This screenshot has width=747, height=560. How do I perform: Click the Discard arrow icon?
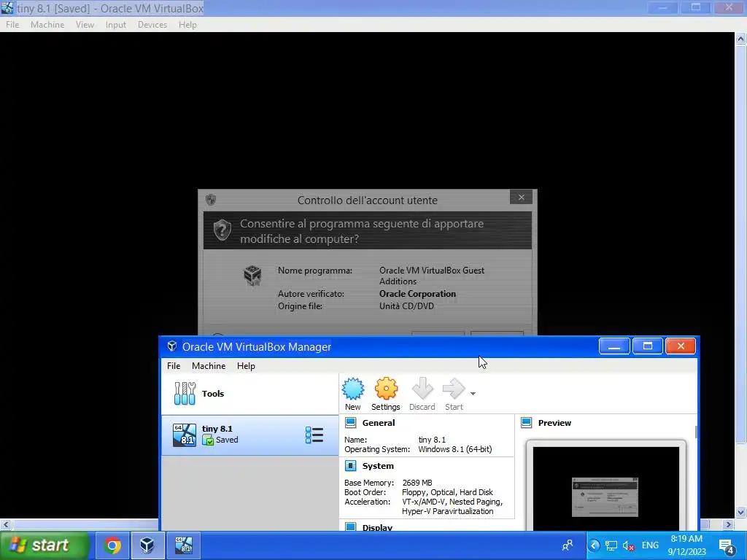(x=422, y=389)
